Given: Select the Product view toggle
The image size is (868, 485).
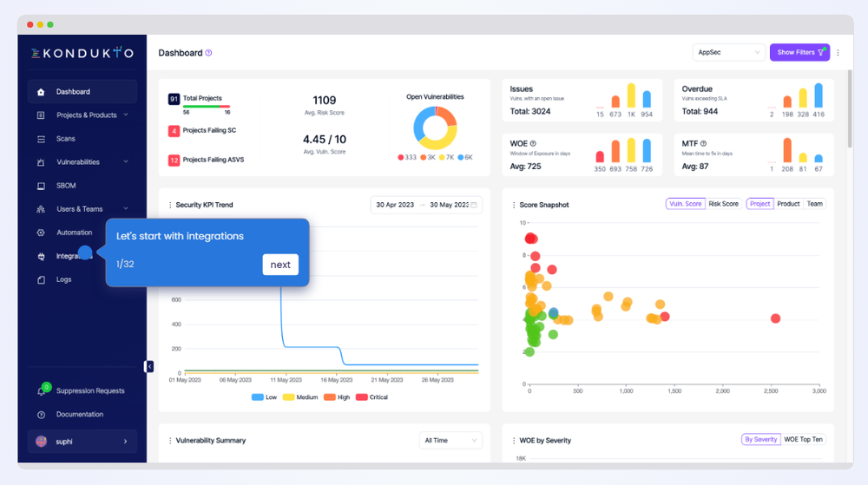Looking at the screenshot, I should (x=788, y=204).
